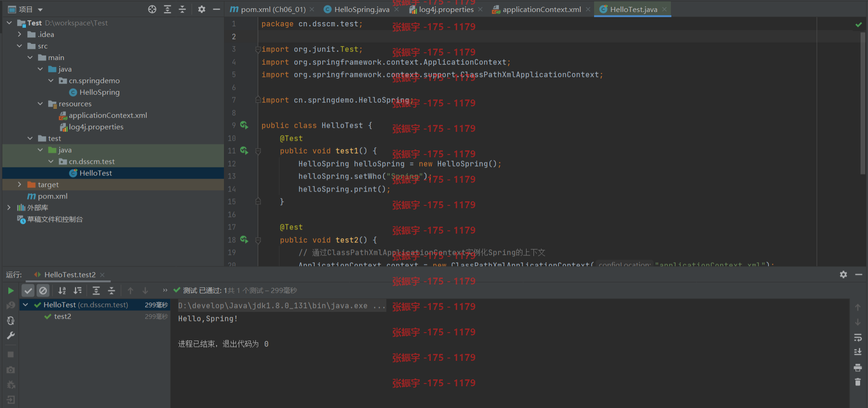868x408 pixels.
Task: Collapse HelloTest node in test results
Action: (x=26, y=305)
